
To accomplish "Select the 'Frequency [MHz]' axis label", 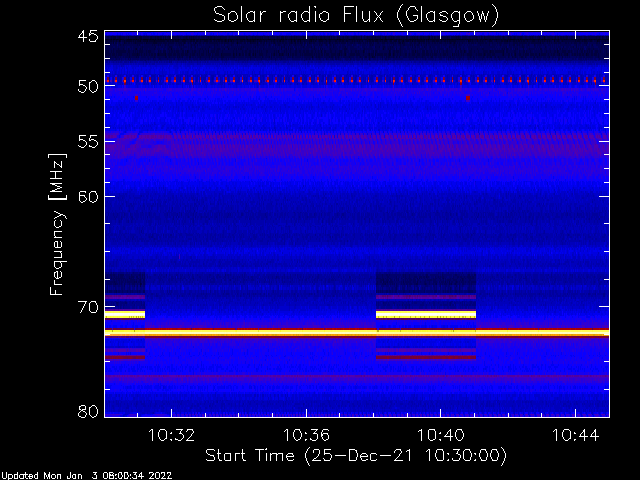I will pos(57,224).
